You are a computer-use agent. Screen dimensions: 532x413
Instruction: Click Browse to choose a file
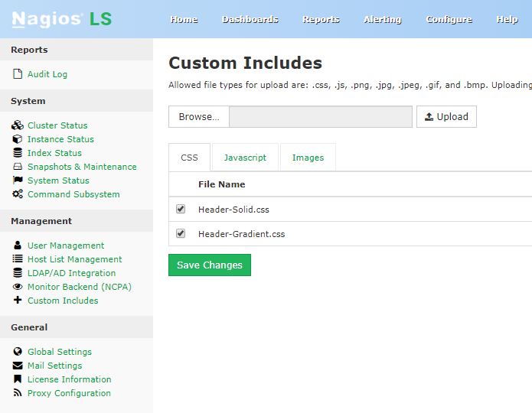(x=198, y=117)
